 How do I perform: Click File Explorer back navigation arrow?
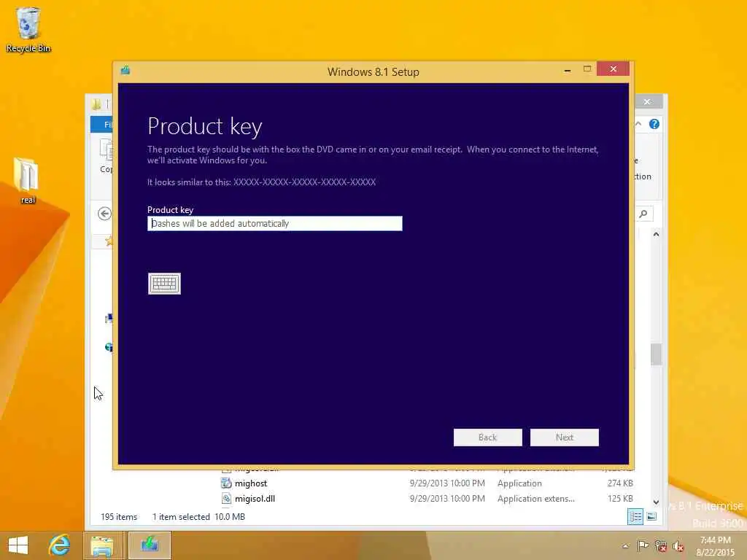(104, 214)
